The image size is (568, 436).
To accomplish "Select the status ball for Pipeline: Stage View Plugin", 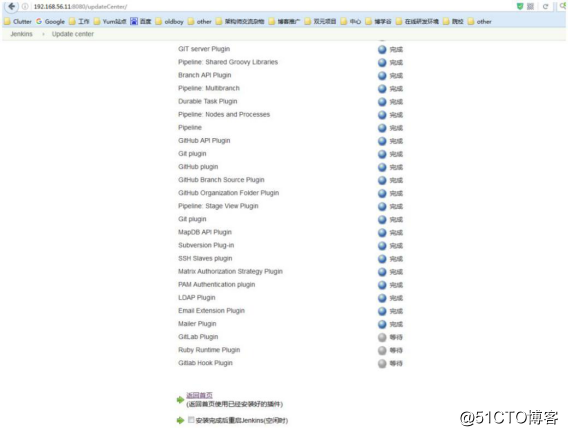I will [x=382, y=206].
